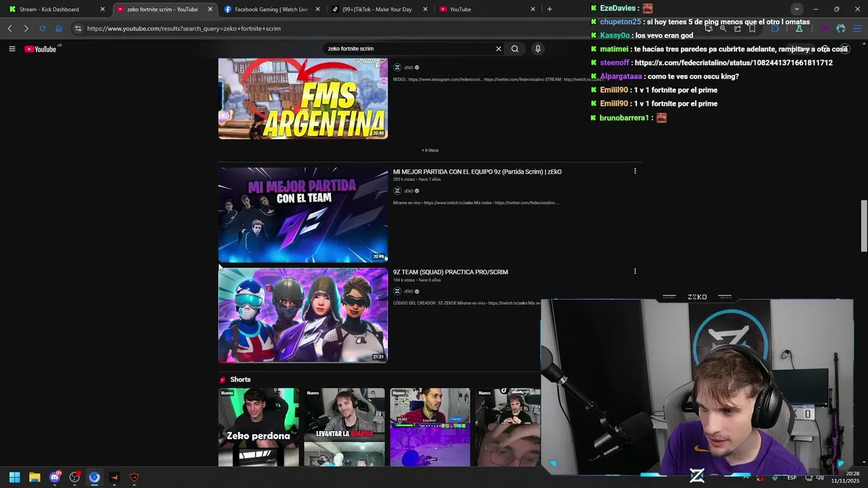Submit search with magnifier icon
Image resolution: width=868 pixels, height=488 pixels.
click(x=515, y=49)
